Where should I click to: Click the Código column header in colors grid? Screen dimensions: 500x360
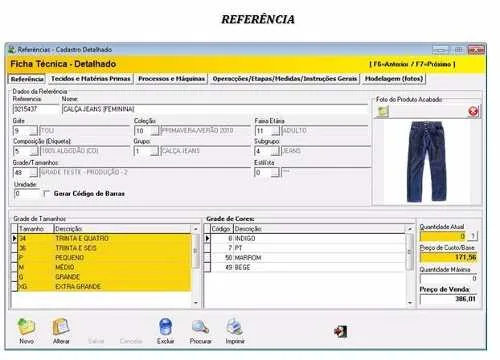[x=222, y=229]
